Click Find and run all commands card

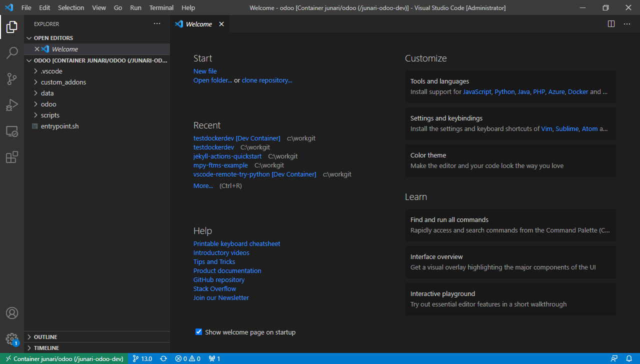coord(510,225)
